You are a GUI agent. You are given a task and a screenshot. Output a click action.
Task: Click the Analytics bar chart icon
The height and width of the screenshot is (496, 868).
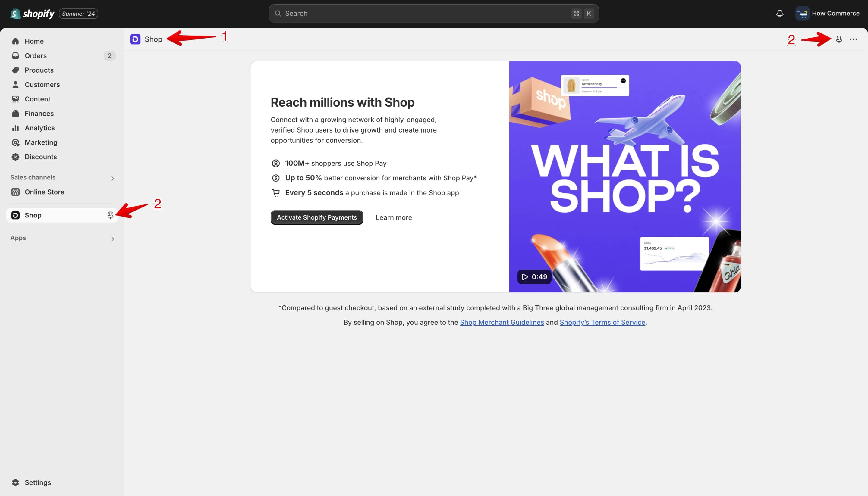15,128
